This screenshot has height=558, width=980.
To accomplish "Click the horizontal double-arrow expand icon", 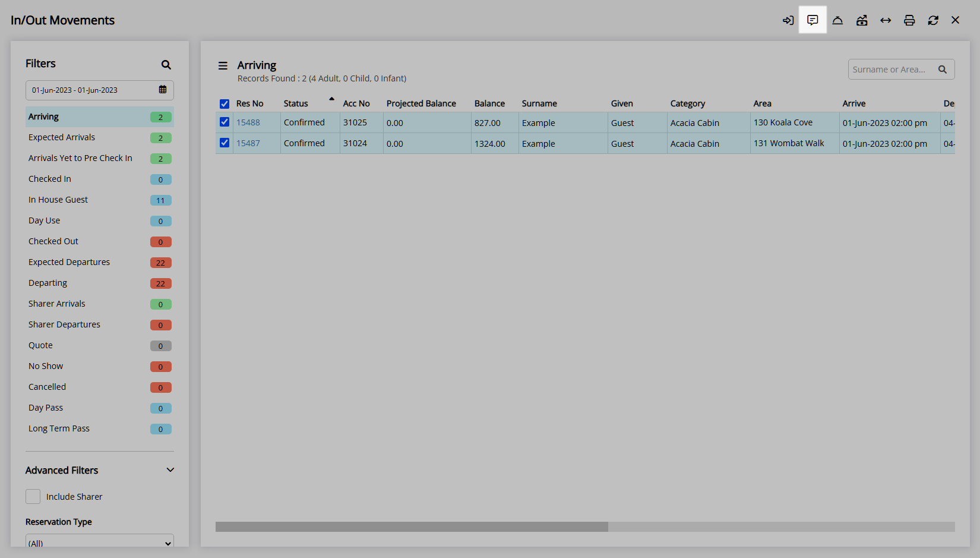I will [886, 20].
